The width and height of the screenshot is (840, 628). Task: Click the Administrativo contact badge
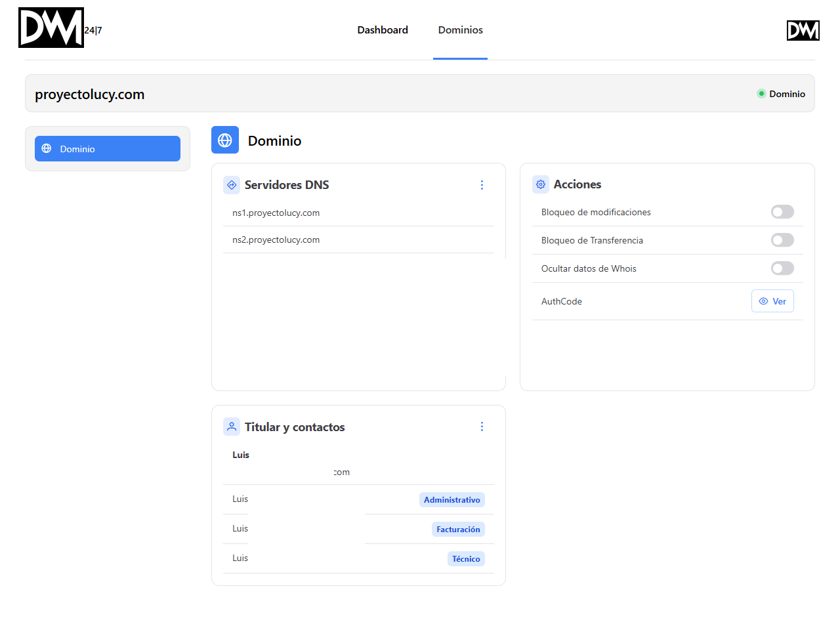(x=451, y=500)
